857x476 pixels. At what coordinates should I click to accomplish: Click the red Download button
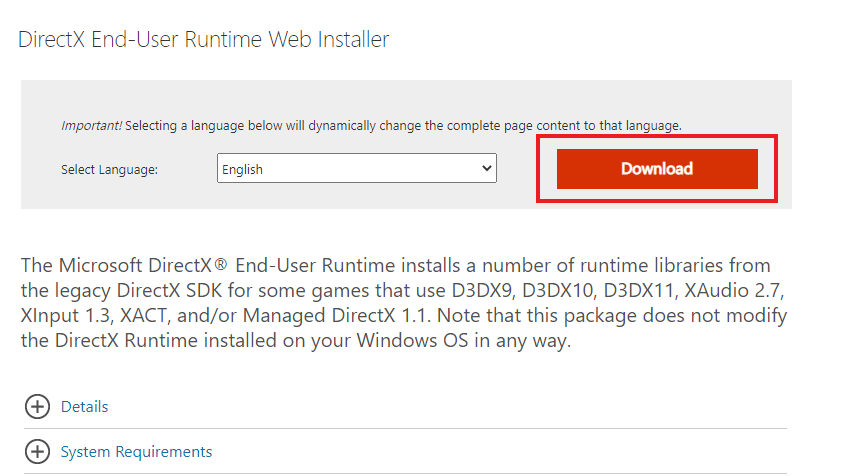pyautogui.click(x=657, y=168)
